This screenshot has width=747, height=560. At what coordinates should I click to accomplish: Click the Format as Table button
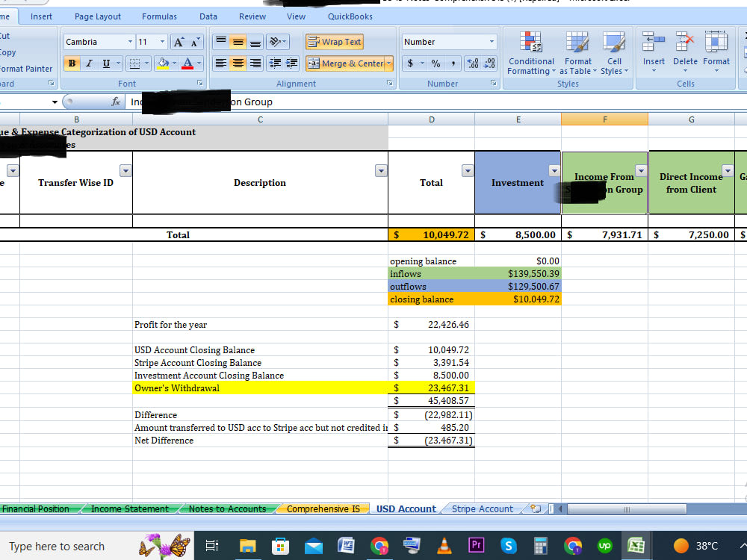577,54
